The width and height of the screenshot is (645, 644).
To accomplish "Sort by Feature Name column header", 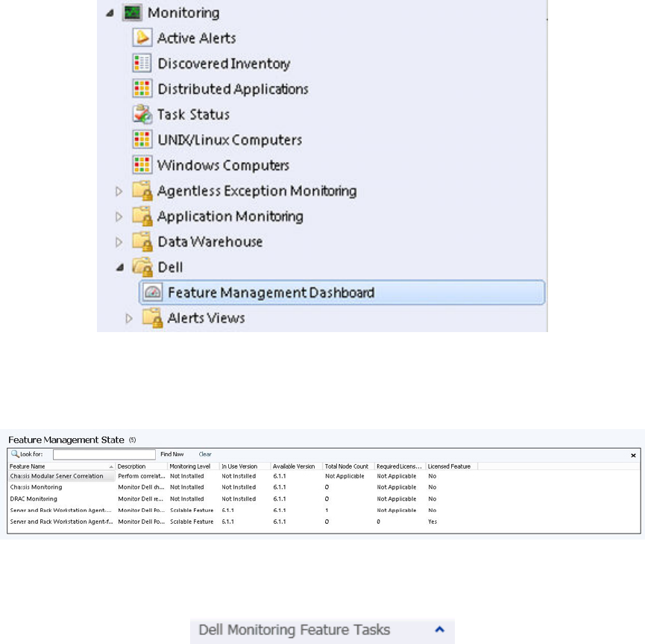I will coord(62,466).
